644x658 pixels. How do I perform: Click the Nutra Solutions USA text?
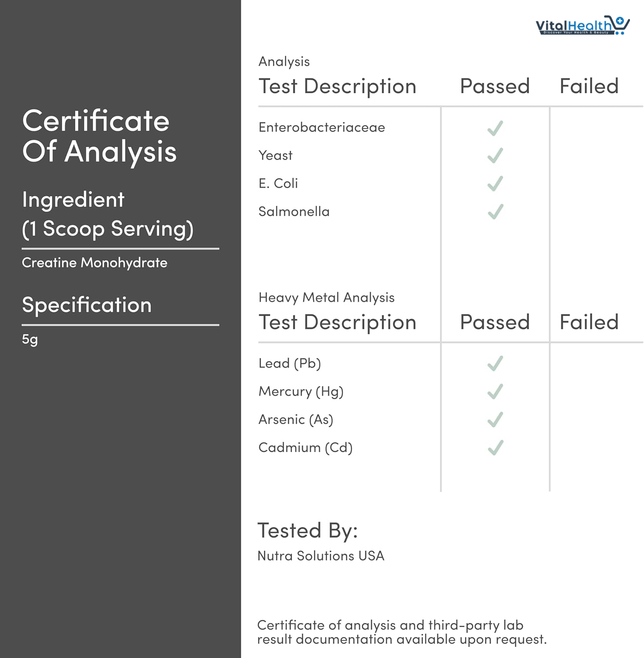pyautogui.click(x=320, y=556)
